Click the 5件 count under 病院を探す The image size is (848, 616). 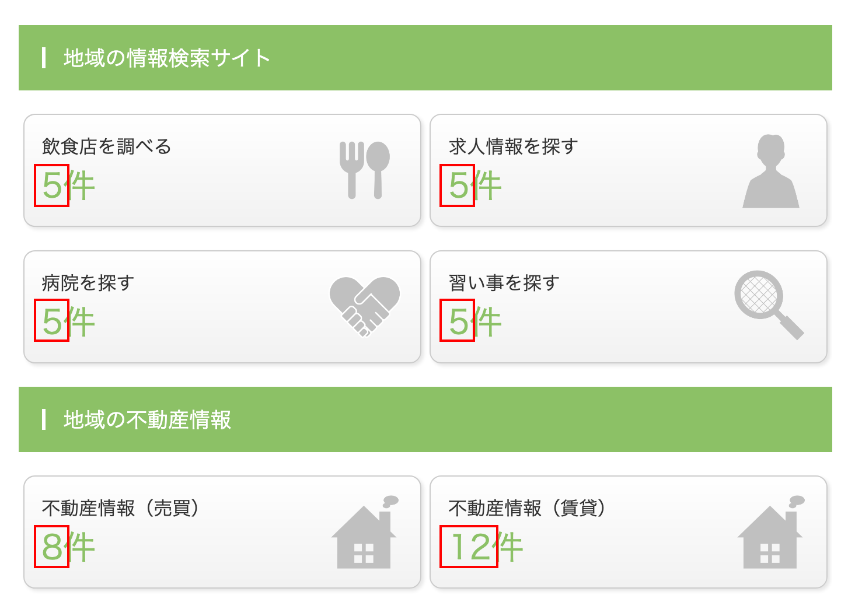(68, 322)
